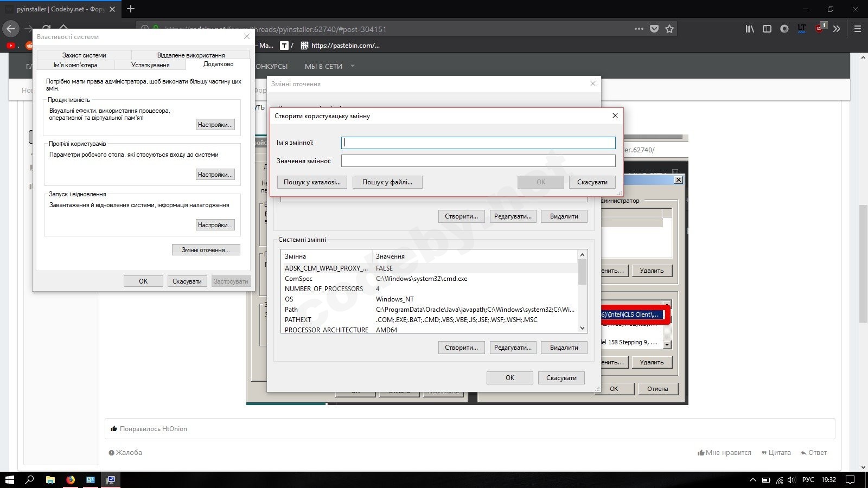Switch to the Захист системи tab

click(x=84, y=55)
